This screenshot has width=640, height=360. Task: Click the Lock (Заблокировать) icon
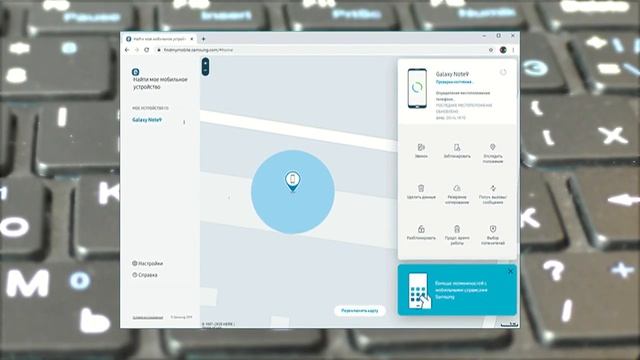457,147
